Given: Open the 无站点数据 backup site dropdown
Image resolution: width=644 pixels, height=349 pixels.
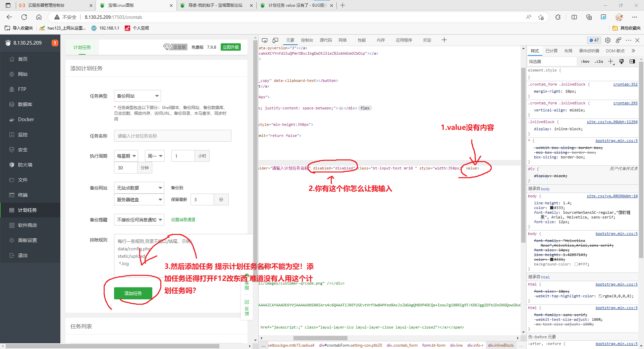Looking at the screenshot, I should [x=139, y=188].
